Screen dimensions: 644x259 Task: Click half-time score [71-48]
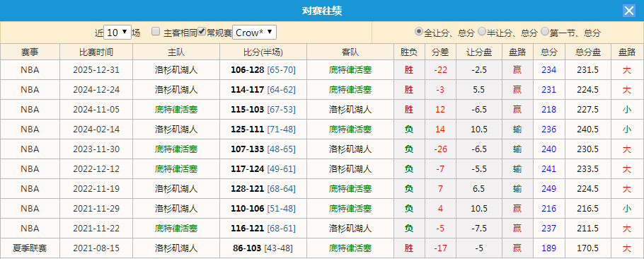282,129
